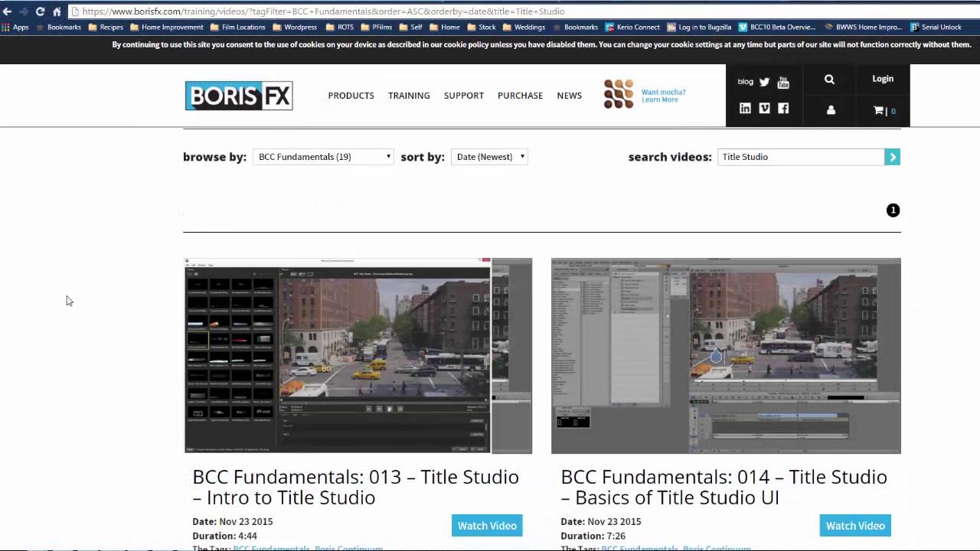Open title BCC Fundamentals 014 Basics
Image resolution: width=980 pixels, height=551 pixels.
(x=724, y=487)
